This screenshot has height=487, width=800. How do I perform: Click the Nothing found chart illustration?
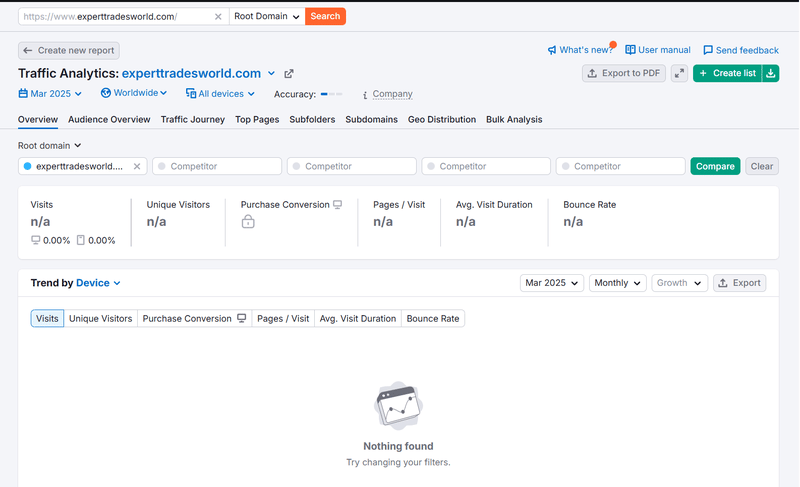point(398,406)
